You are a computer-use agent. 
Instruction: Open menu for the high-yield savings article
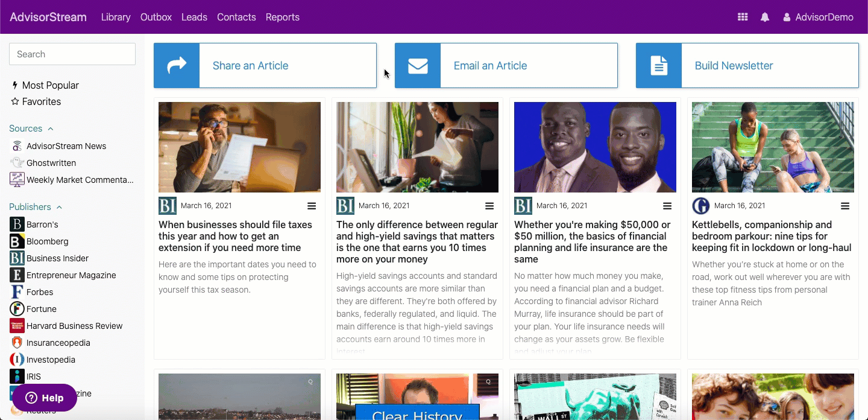click(489, 206)
